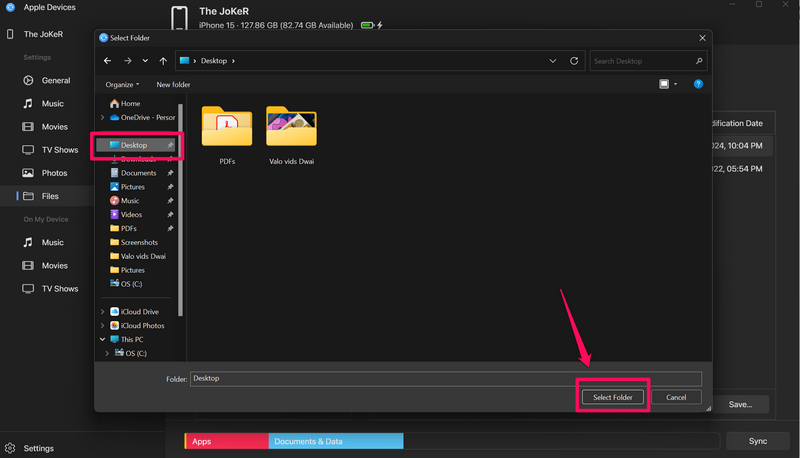This screenshot has height=458, width=800.
Task: Click the Select Folder button
Action: pyautogui.click(x=613, y=397)
